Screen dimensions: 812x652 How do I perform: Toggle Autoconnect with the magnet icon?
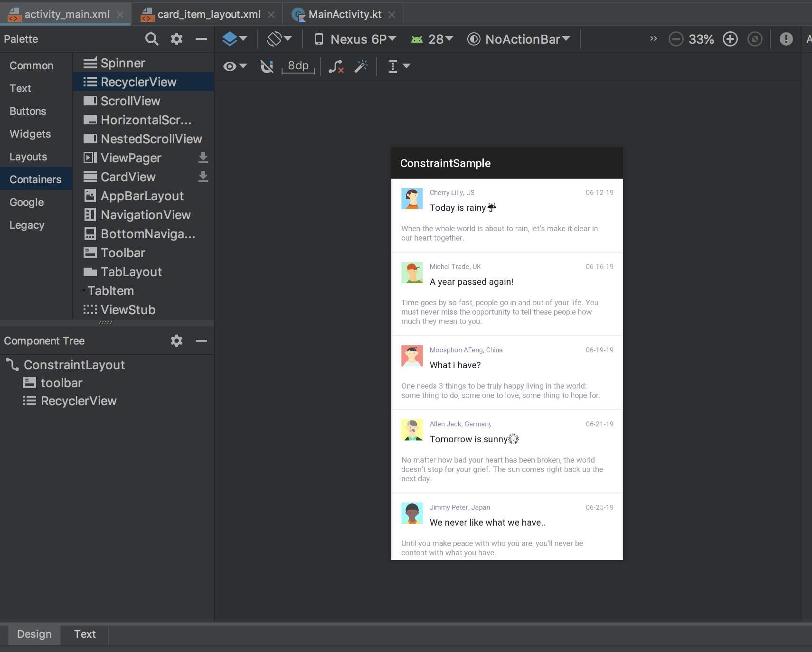tap(266, 66)
